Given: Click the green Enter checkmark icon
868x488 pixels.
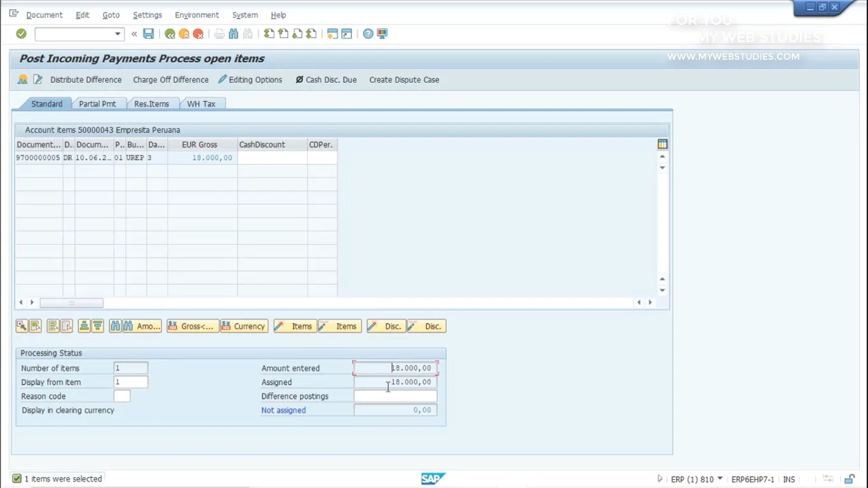Looking at the screenshot, I should pos(21,34).
